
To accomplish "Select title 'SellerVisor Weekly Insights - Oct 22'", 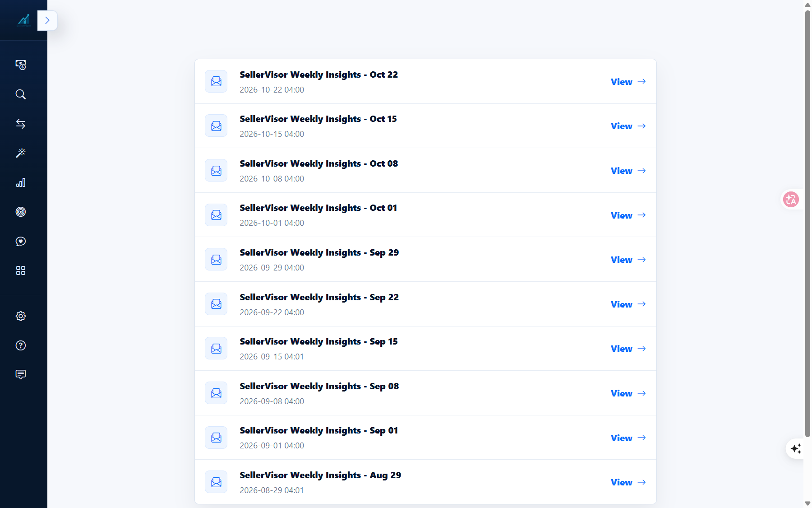I will pyautogui.click(x=319, y=75).
